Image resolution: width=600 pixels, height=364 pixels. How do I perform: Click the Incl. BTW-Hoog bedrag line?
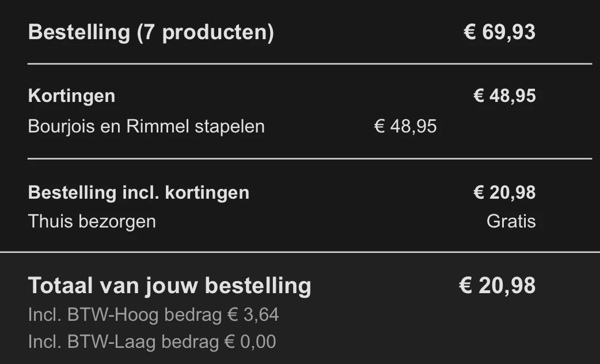[153, 315]
